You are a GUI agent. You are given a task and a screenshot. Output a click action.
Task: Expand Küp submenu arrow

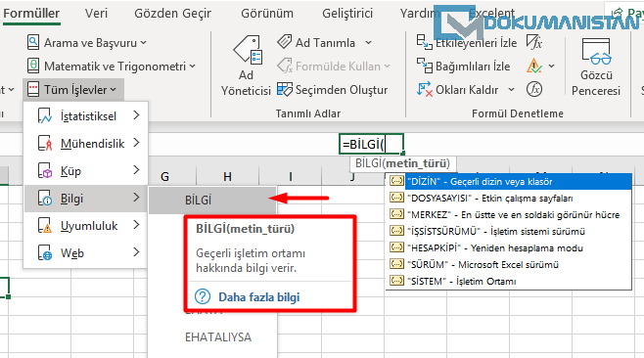(x=136, y=170)
